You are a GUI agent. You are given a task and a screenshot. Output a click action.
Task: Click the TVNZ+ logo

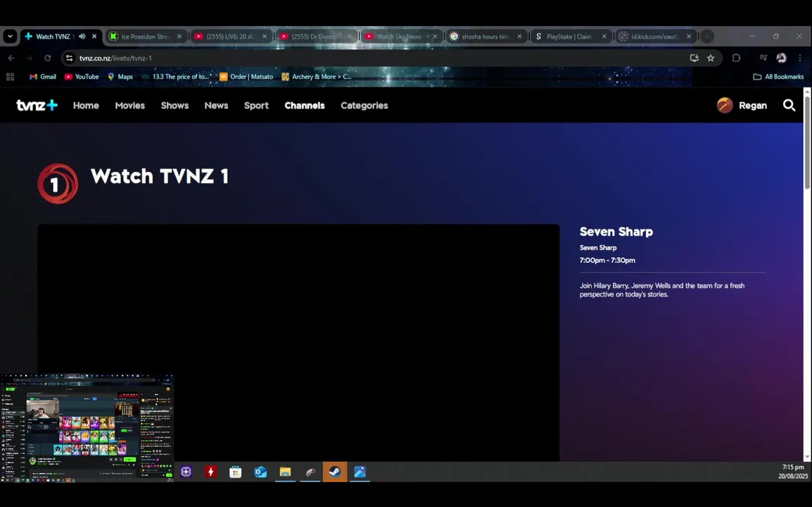(x=37, y=105)
